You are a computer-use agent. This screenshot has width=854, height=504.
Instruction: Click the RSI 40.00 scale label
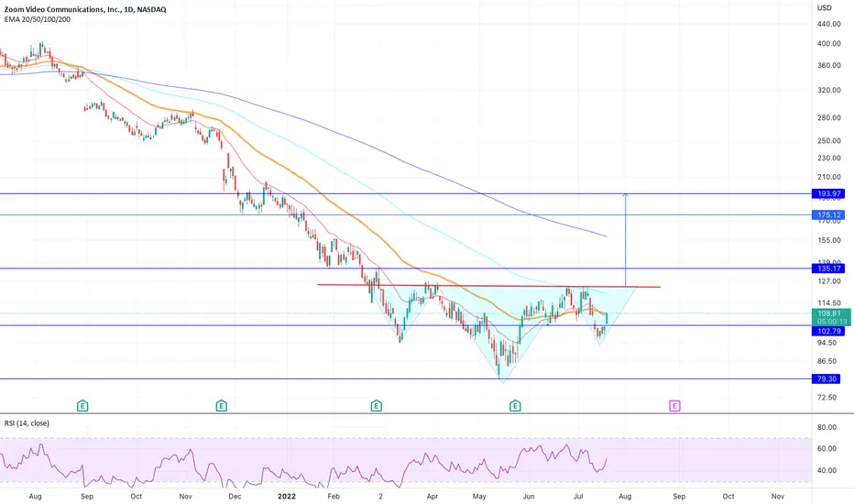827,470
